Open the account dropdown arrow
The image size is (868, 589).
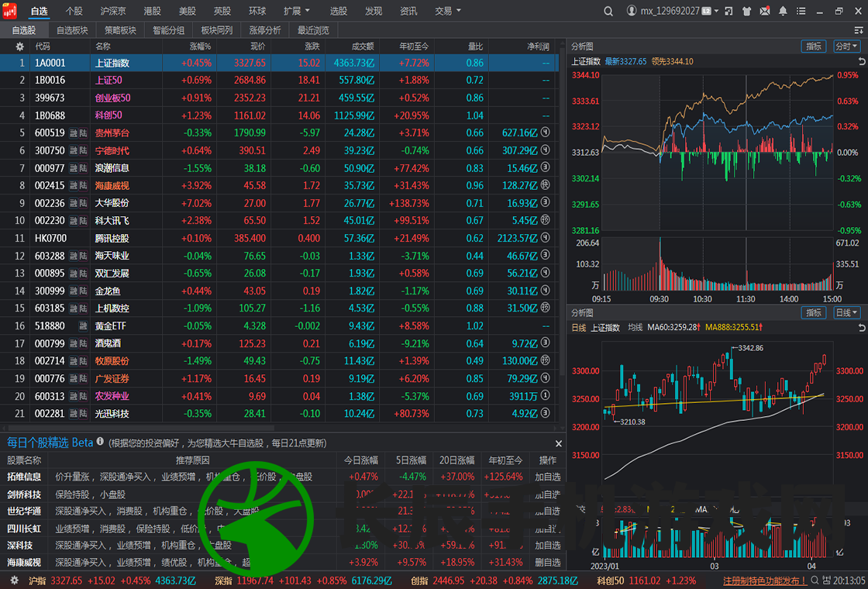point(717,11)
